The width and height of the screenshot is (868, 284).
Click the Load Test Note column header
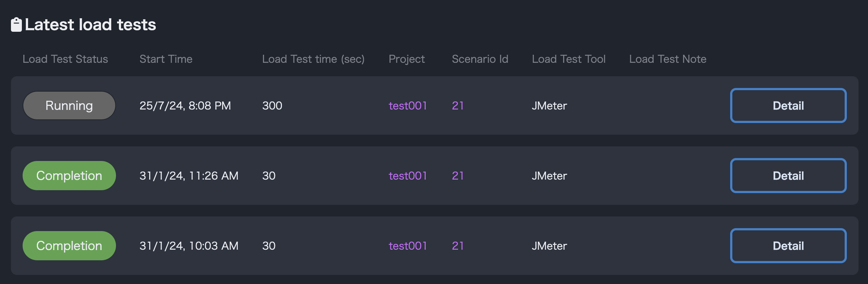click(x=668, y=59)
